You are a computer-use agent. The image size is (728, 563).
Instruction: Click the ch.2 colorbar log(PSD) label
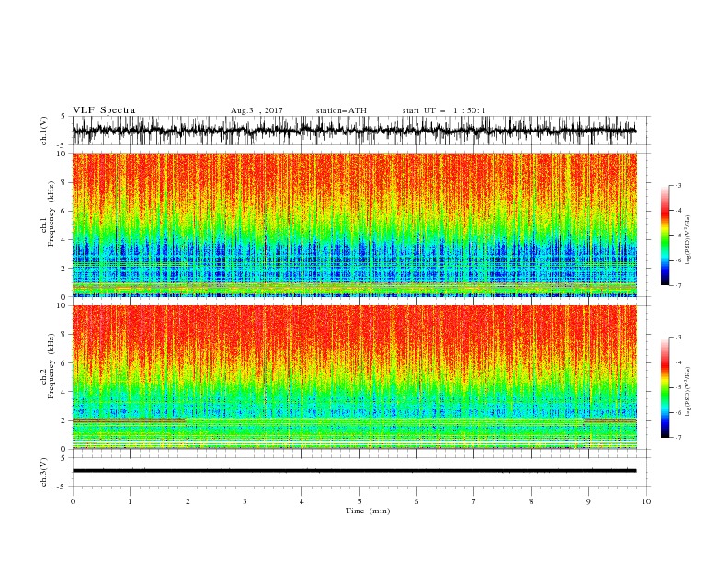click(688, 391)
